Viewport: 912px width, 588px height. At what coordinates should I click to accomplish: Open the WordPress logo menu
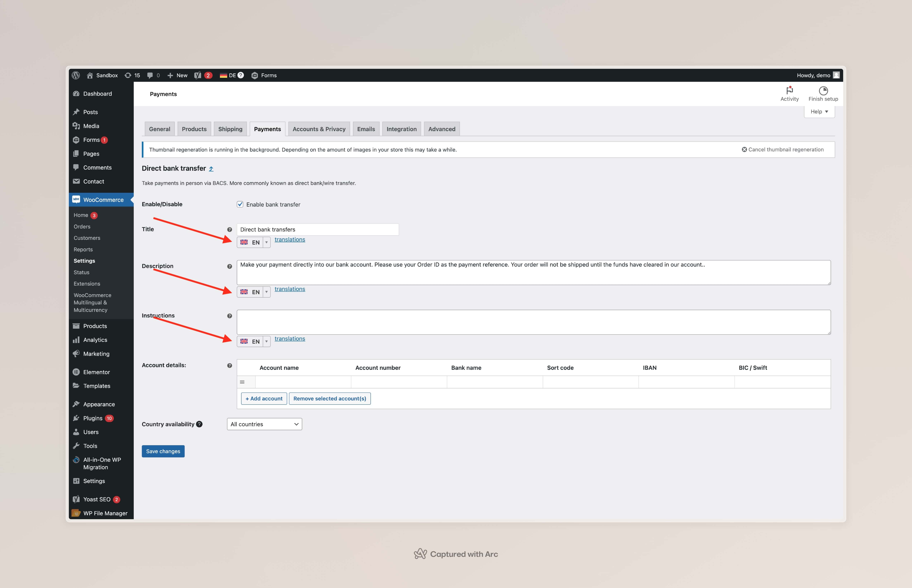[x=76, y=75]
